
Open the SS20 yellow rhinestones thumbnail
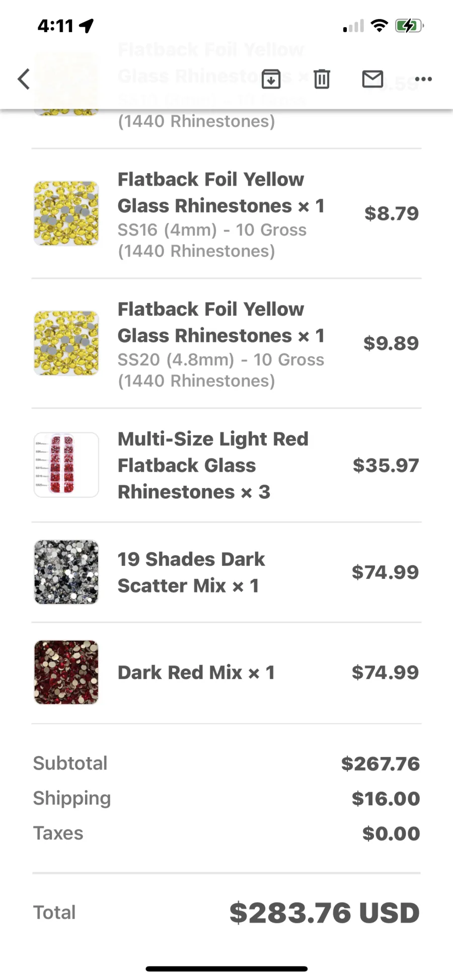66,343
